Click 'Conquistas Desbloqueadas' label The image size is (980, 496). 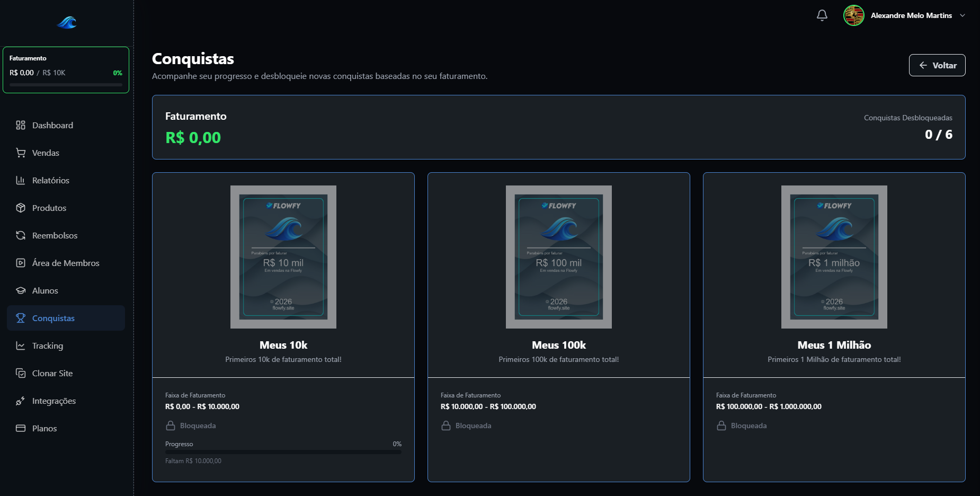click(908, 118)
